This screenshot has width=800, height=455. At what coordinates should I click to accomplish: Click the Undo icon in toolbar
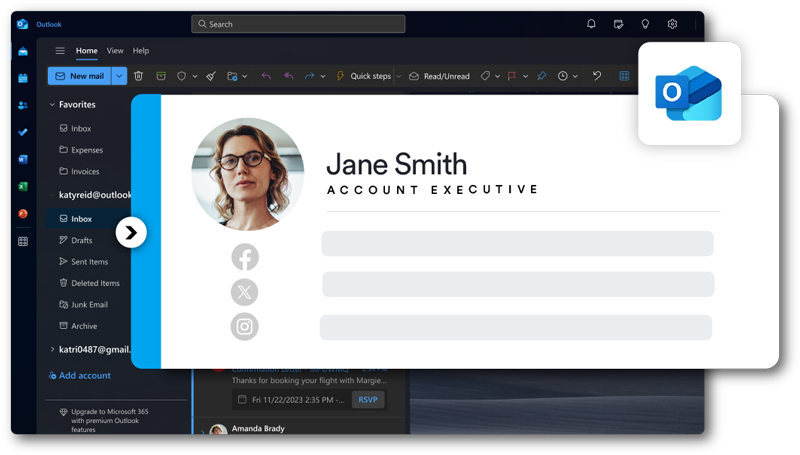pyautogui.click(x=597, y=76)
